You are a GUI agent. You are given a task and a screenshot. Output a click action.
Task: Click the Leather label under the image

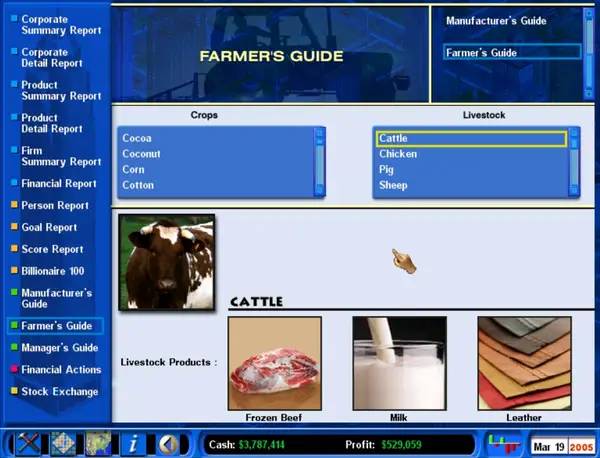tap(524, 417)
